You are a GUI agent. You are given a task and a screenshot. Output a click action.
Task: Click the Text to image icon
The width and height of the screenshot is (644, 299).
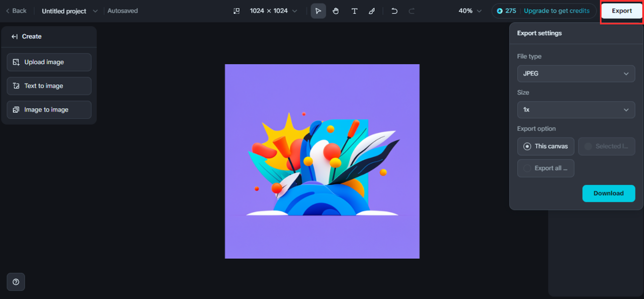16,86
